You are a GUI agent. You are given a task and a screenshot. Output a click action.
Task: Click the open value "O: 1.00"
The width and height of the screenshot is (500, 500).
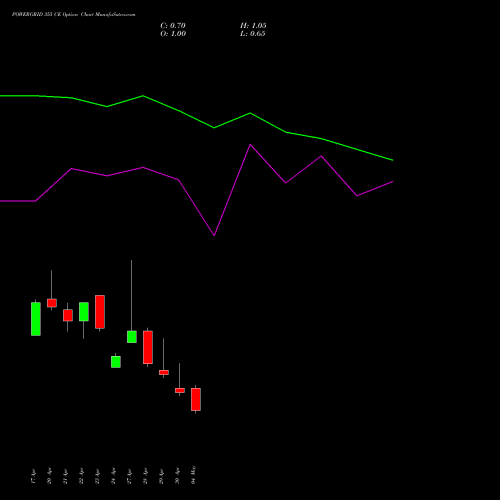(173, 34)
